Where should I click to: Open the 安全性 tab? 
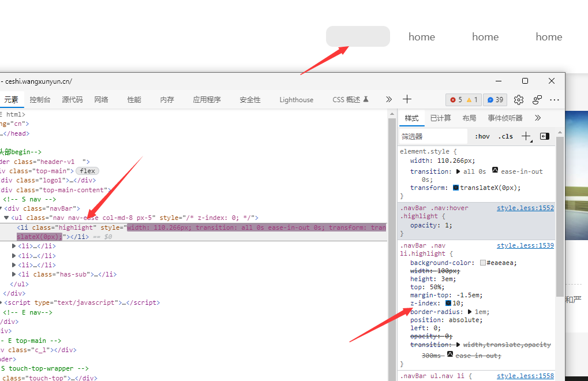[x=250, y=100]
